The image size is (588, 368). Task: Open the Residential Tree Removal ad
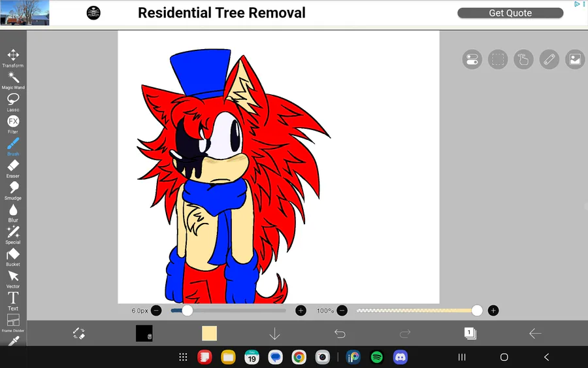221,13
